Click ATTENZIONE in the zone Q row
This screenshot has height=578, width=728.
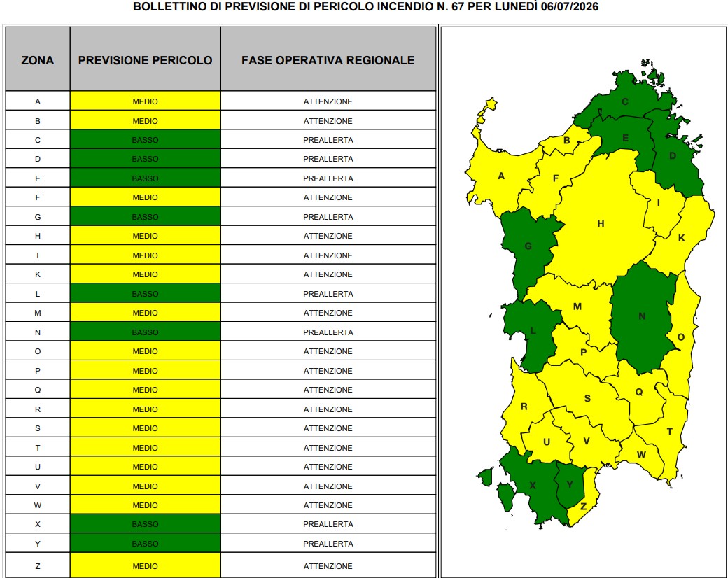[x=328, y=390]
